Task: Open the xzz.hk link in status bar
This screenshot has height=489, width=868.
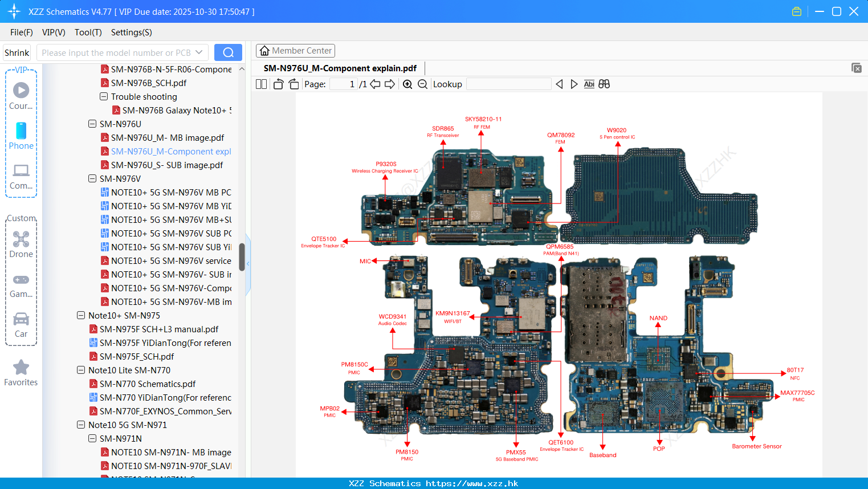Action: pyautogui.click(x=472, y=483)
